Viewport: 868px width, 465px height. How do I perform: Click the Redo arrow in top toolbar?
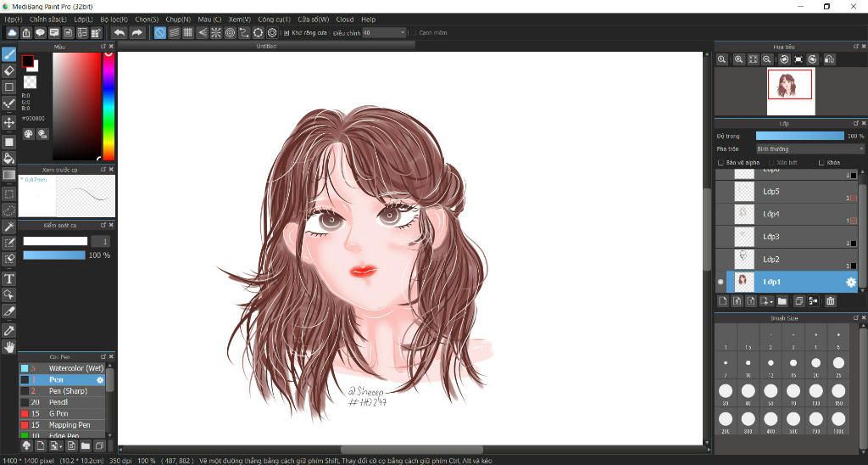[x=136, y=33]
